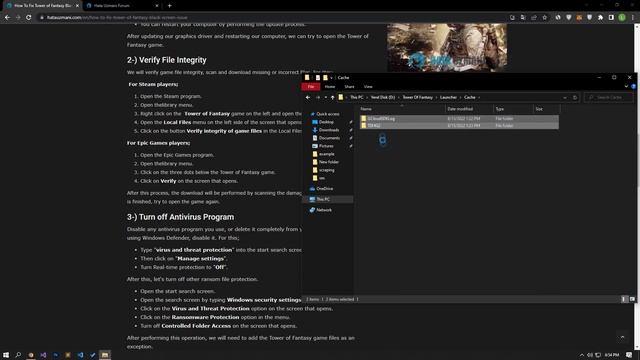
Task: Bookmark this page with star icon
Action: point(544,18)
